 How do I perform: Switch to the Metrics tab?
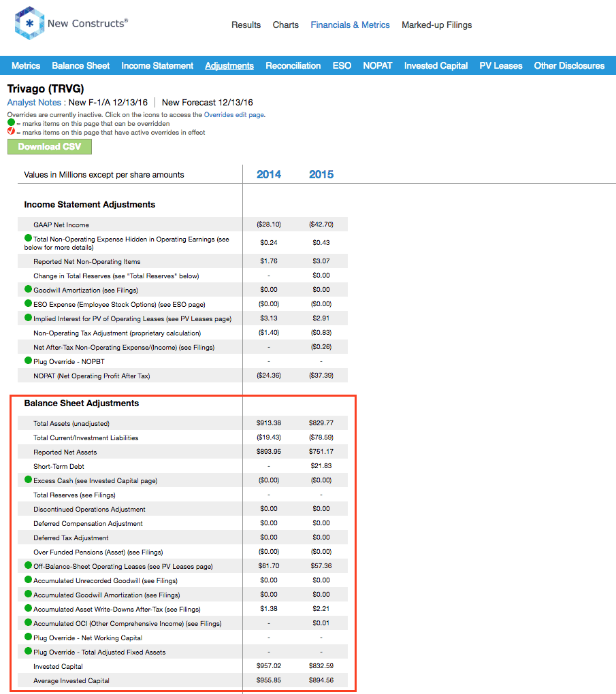pos(26,65)
